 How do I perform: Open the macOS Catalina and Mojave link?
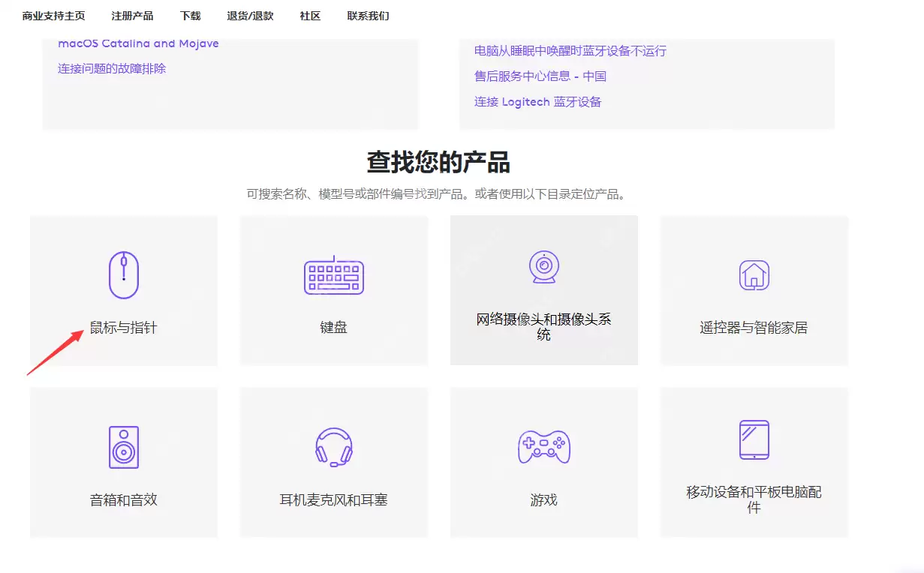pos(138,43)
